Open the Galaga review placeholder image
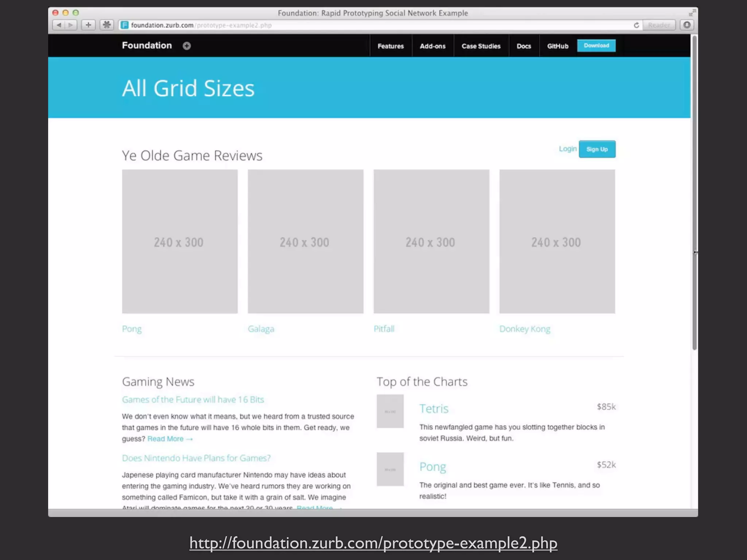 click(306, 241)
